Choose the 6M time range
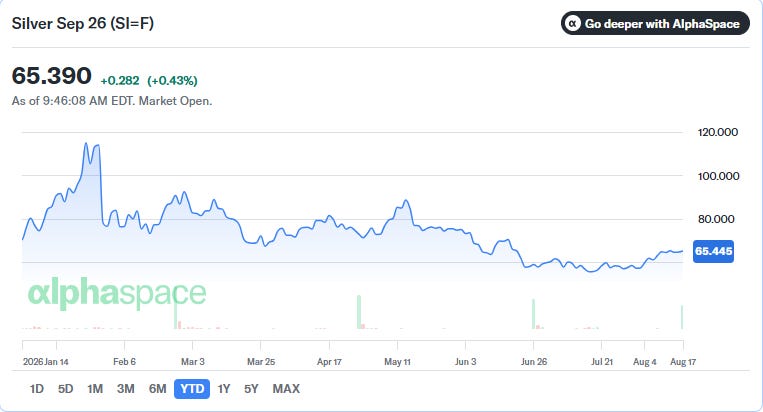The height and width of the screenshot is (412, 763). pos(158,389)
